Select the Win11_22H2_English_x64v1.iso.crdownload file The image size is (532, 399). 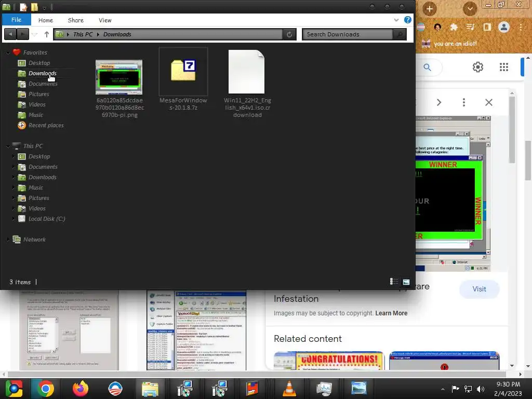(247, 84)
